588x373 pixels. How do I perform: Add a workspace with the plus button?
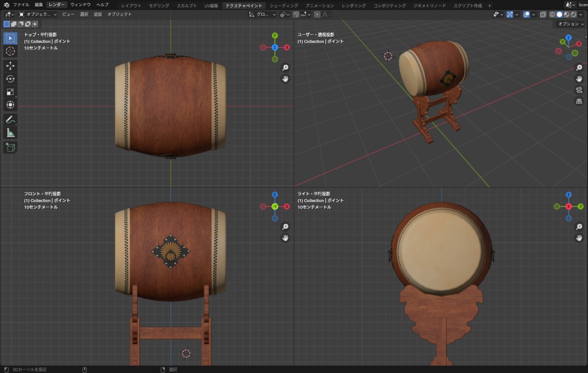coord(489,6)
